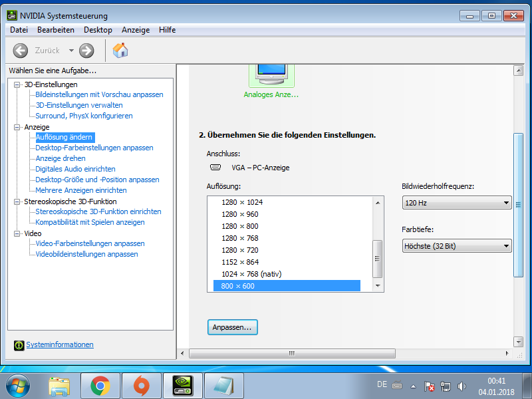Collapse Stereoskopische 3D-Funktion tree node
This screenshot has width=532, height=399.
tap(17, 202)
